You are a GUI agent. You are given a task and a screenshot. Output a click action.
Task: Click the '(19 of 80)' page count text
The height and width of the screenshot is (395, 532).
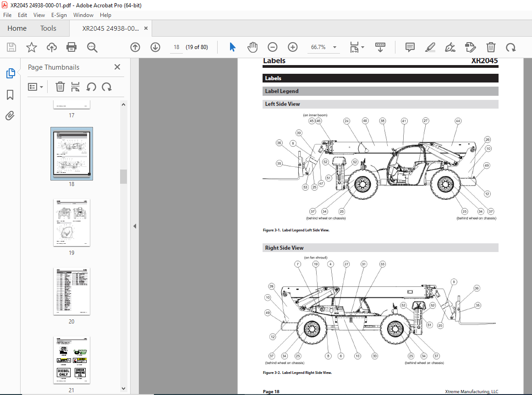[x=197, y=47]
